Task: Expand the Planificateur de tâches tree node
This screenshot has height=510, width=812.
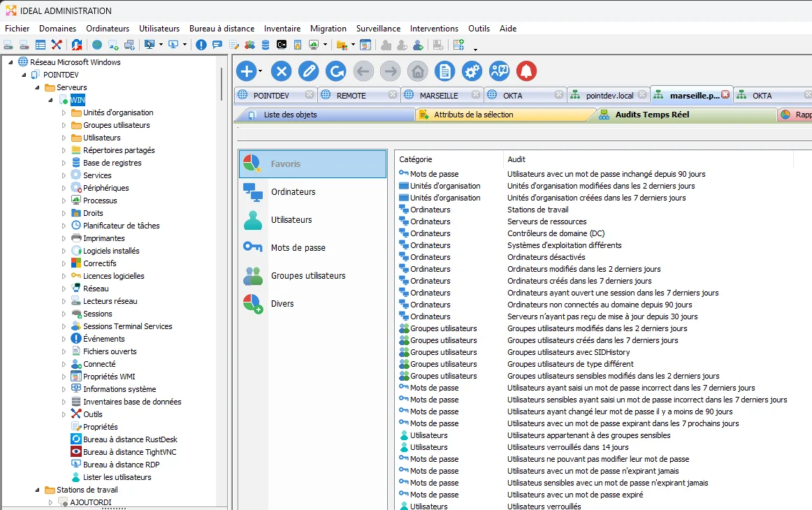Action: pos(64,226)
